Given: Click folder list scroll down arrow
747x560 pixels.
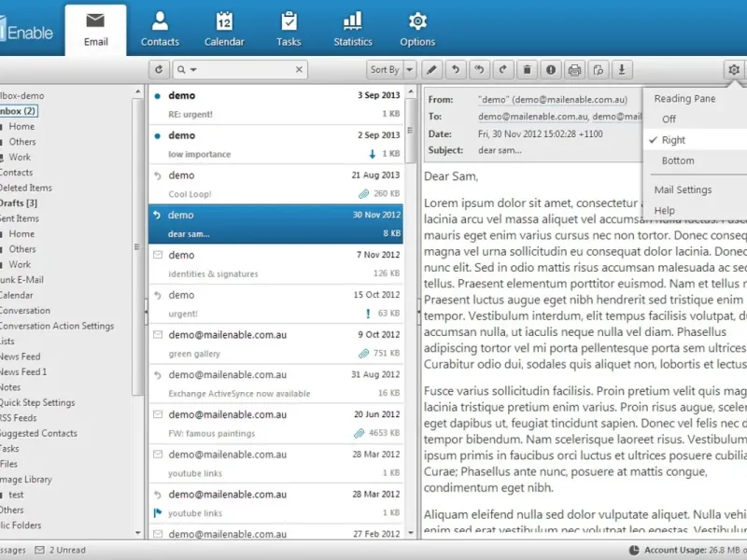Looking at the screenshot, I should 138,533.
